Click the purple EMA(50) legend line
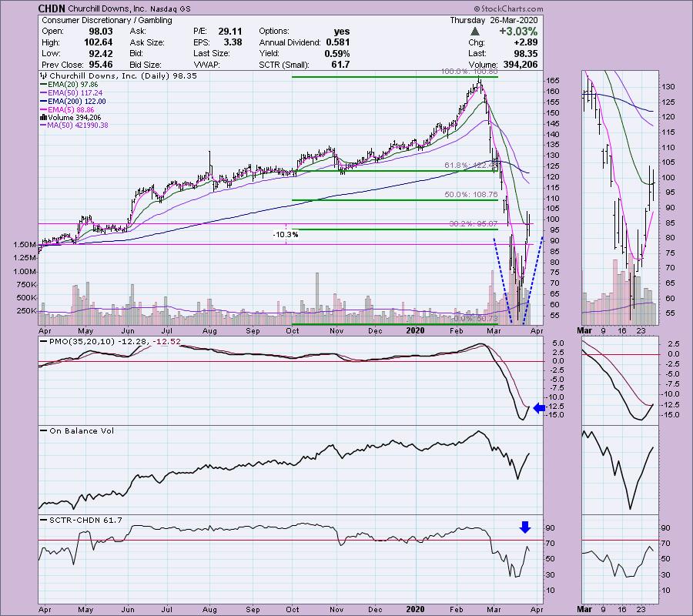 43,93
